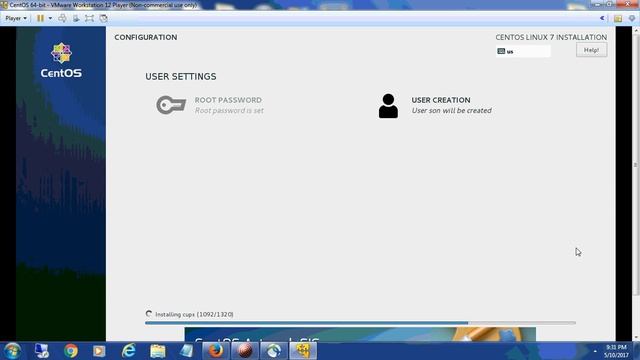Click the CentOS logo in the sidebar
The width and height of the screenshot is (640, 360).
61,60
